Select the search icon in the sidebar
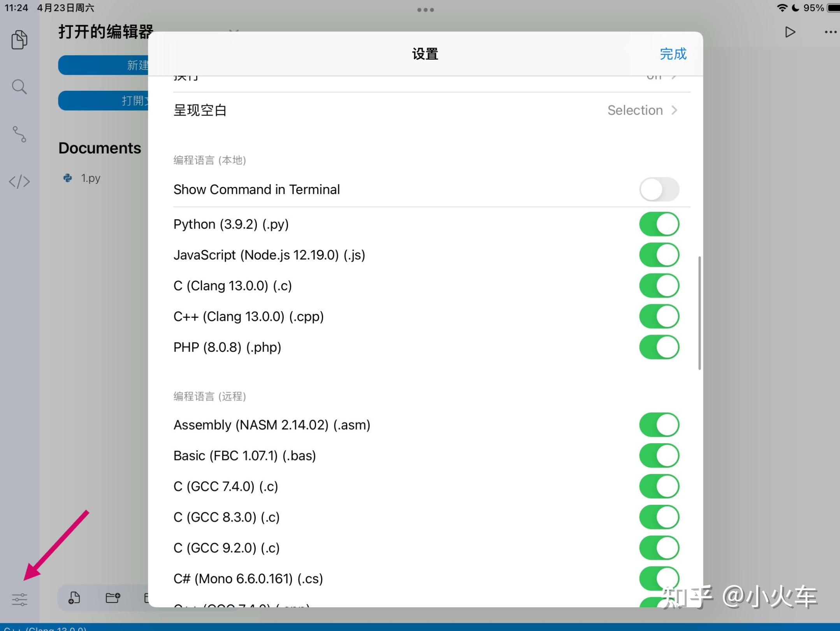 coord(19,87)
